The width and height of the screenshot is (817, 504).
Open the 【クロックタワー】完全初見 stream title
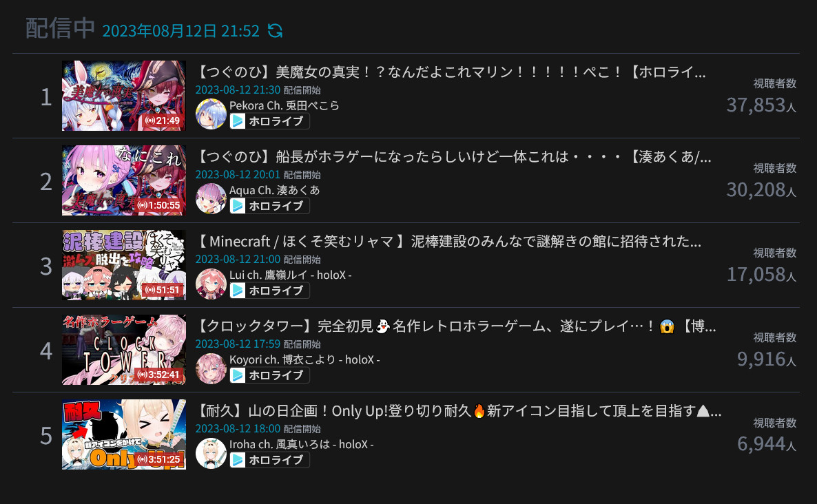coord(457,326)
